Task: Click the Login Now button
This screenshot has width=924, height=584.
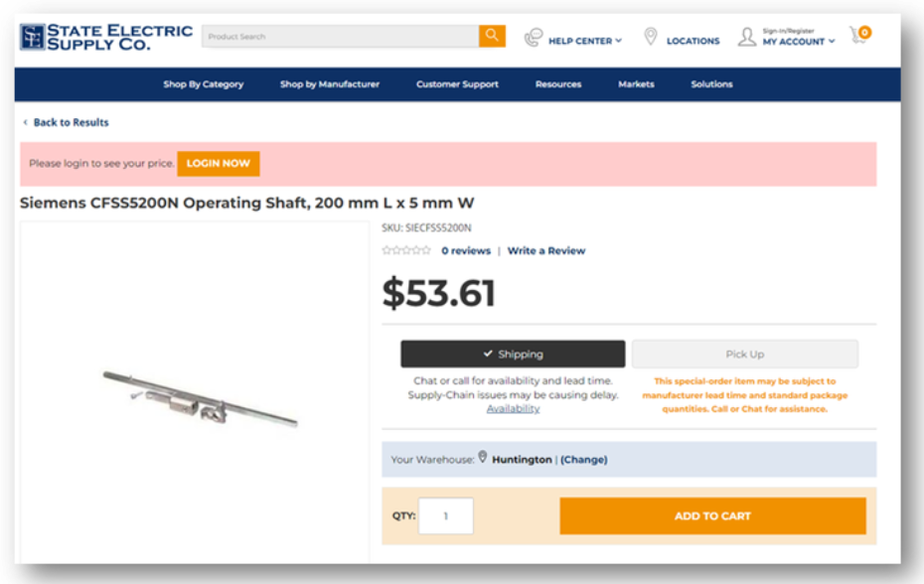Action: (x=219, y=164)
